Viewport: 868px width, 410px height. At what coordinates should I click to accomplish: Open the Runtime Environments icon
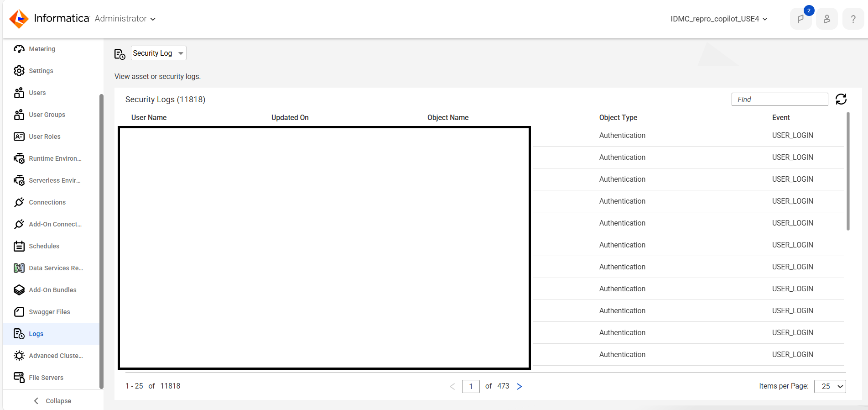point(19,158)
